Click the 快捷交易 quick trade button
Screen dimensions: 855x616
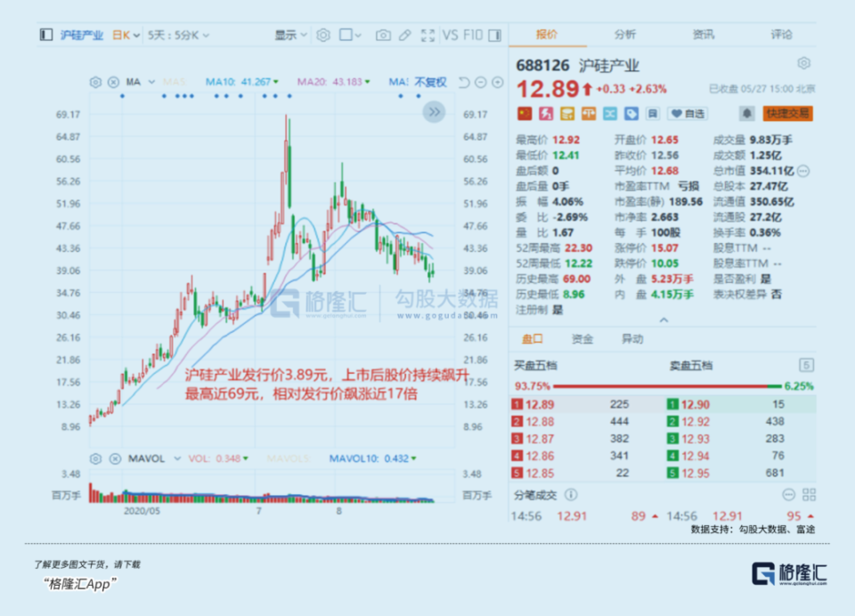point(788,113)
